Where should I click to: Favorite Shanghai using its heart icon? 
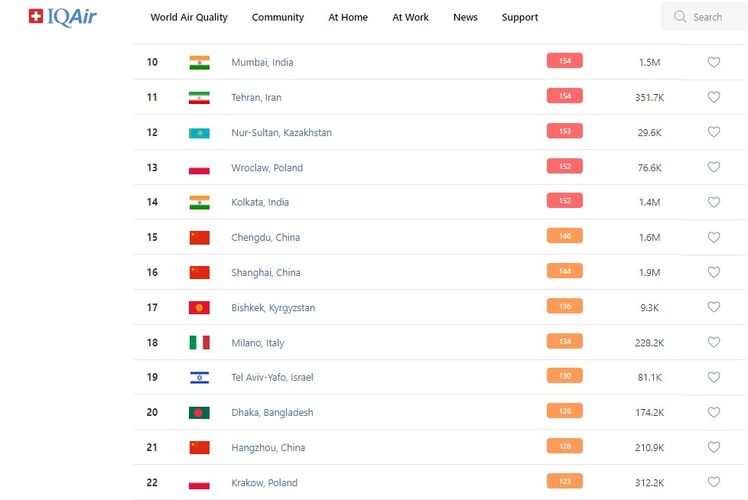click(713, 272)
